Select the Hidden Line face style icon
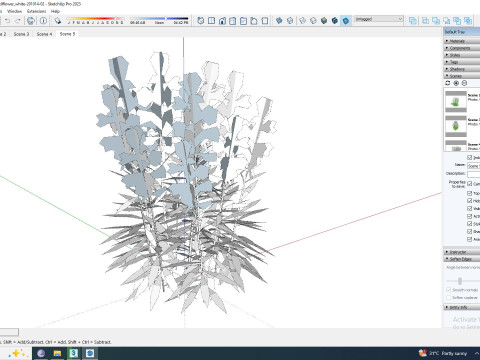The width and height of the screenshot is (480, 360). [313, 21]
